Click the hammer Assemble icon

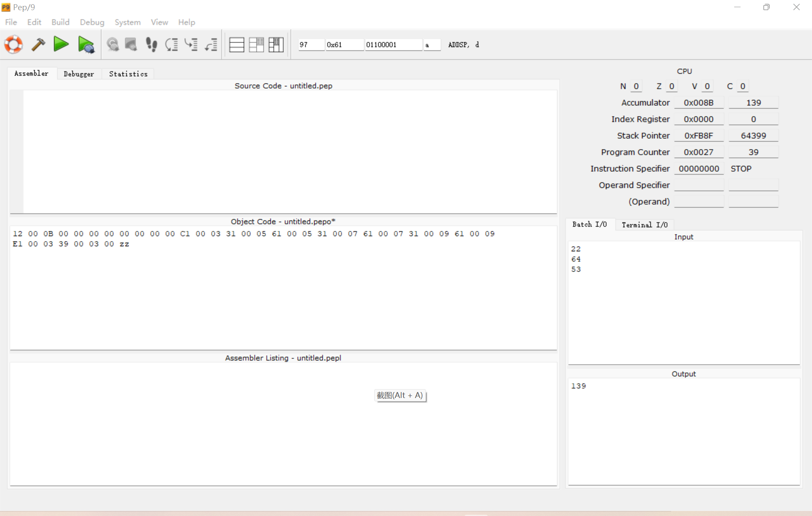point(38,44)
